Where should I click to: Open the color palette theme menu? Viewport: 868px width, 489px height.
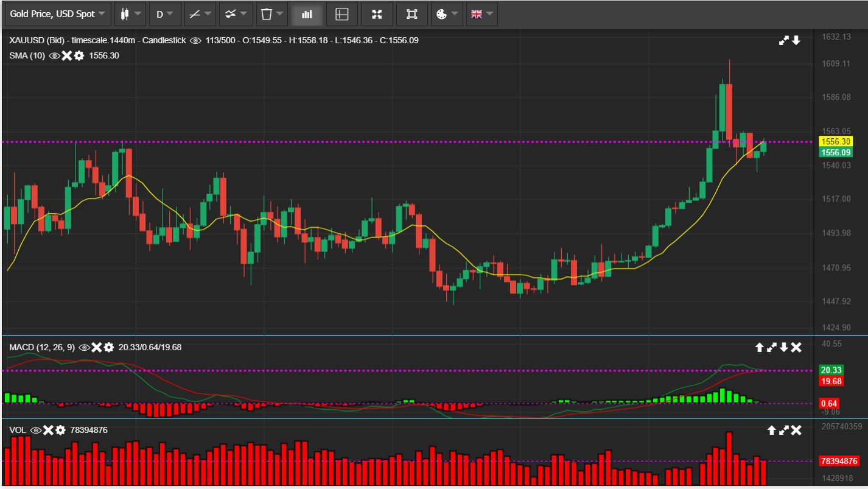(447, 13)
